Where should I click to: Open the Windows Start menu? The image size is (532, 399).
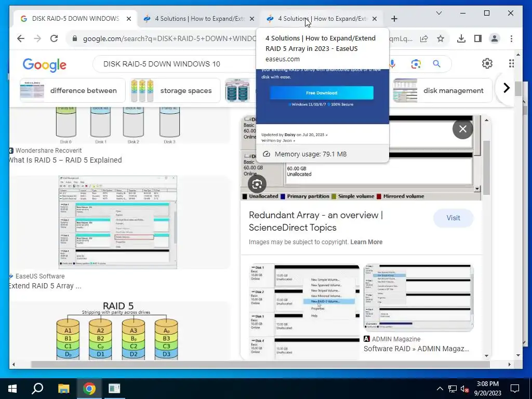(12, 389)
